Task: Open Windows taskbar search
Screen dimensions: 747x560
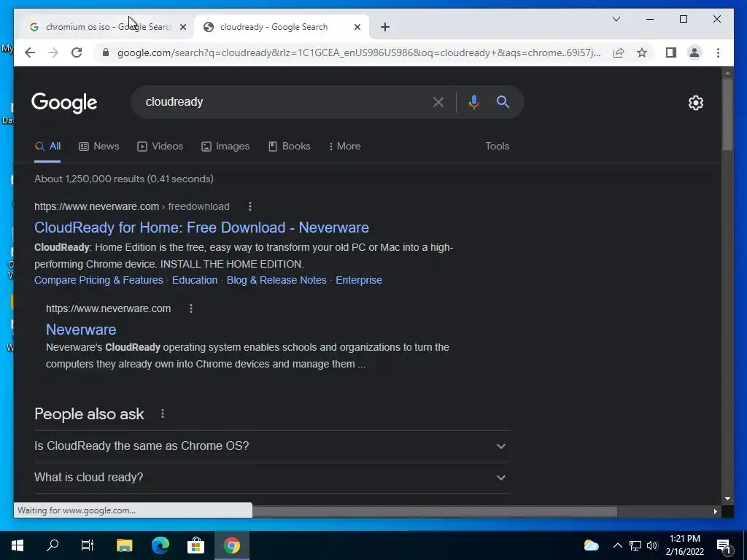Action: 53,545
